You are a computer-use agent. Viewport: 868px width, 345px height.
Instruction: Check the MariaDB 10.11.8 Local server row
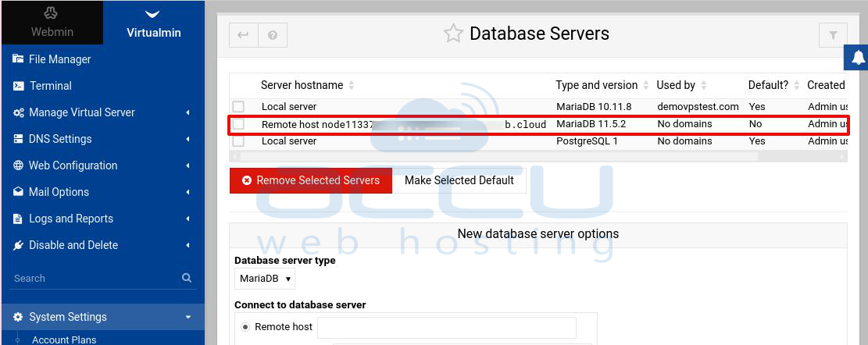[238, 107]
